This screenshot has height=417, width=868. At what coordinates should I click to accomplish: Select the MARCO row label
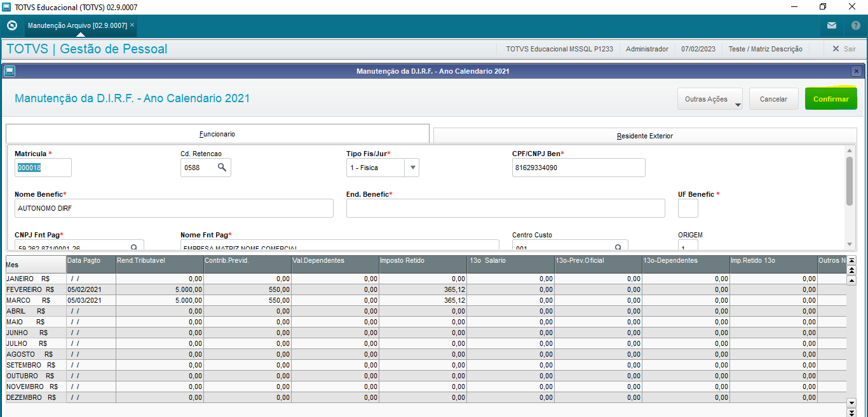click(36, 300)
